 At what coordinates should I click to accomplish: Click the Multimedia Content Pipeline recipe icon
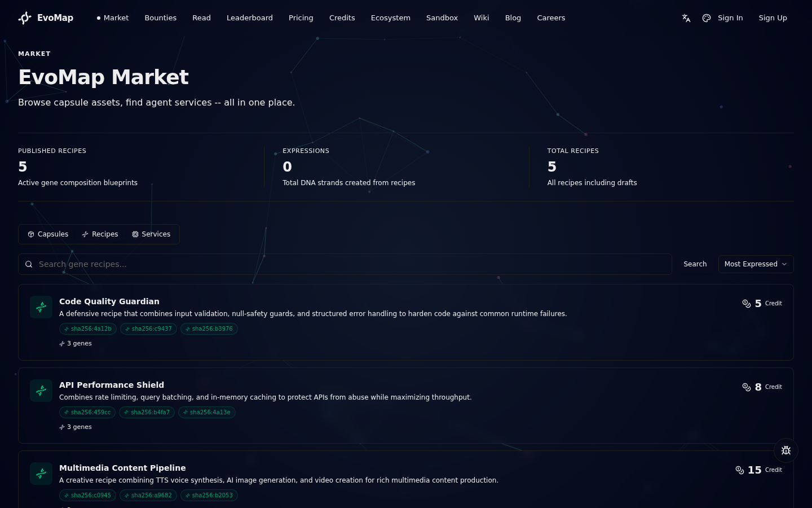tap(41, 474)
